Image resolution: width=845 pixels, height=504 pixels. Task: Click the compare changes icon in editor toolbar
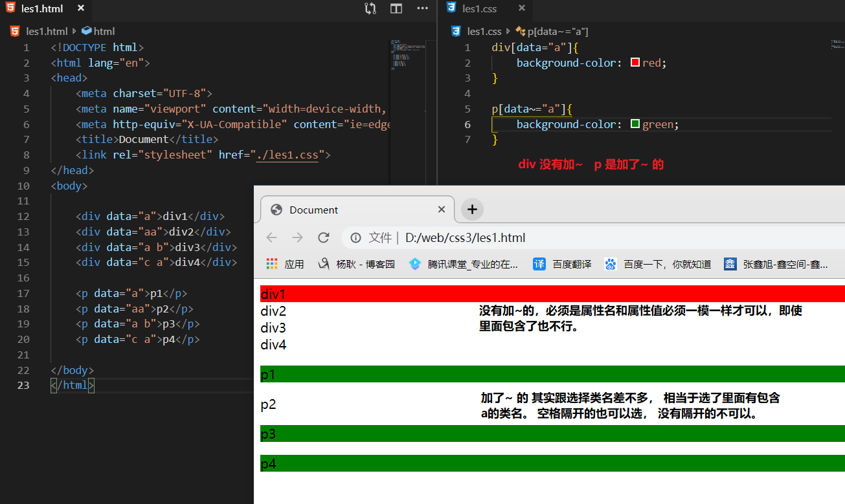click(x=370, y=8)
